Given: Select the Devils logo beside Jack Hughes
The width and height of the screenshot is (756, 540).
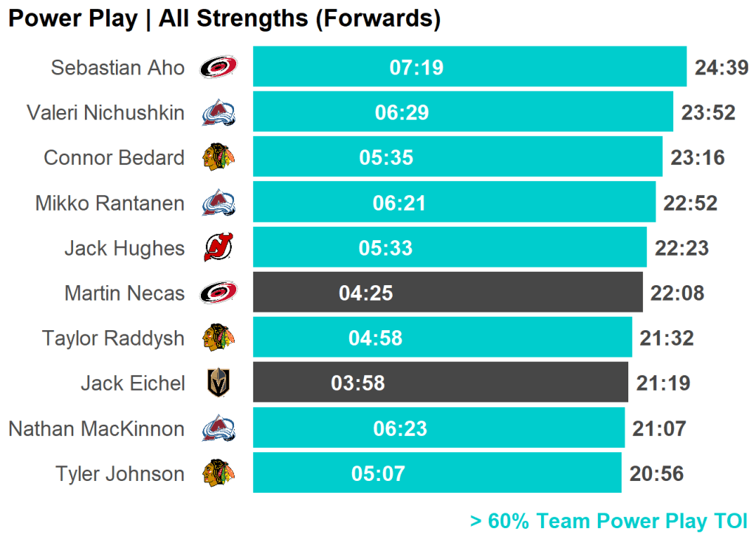Looking at the screenshot, I should pos(219,248).
